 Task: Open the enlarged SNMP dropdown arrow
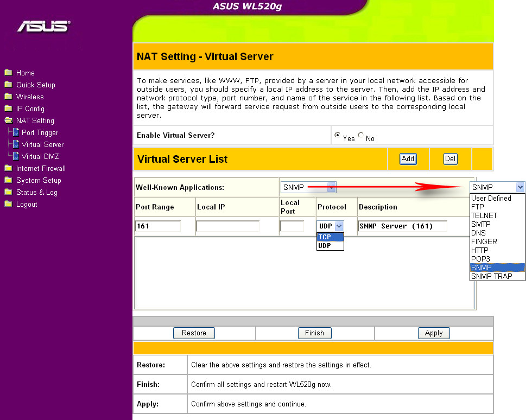coord(520,187)
